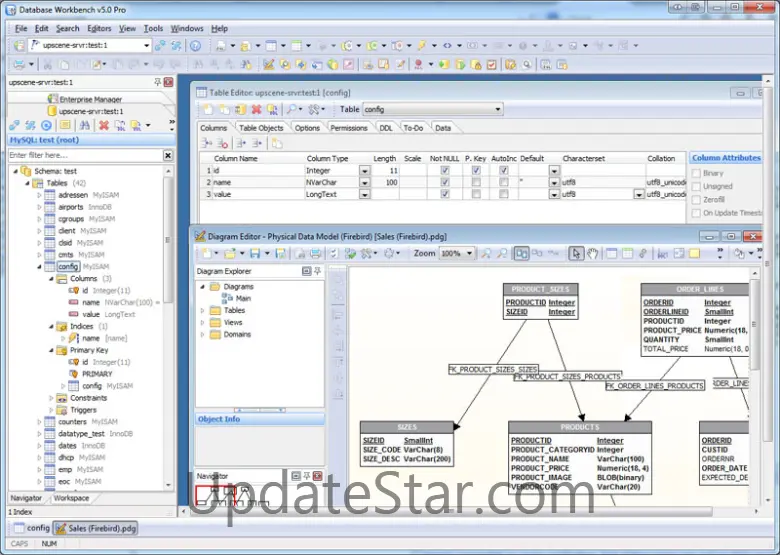Select the airports table in tree

tap(71, 207)
